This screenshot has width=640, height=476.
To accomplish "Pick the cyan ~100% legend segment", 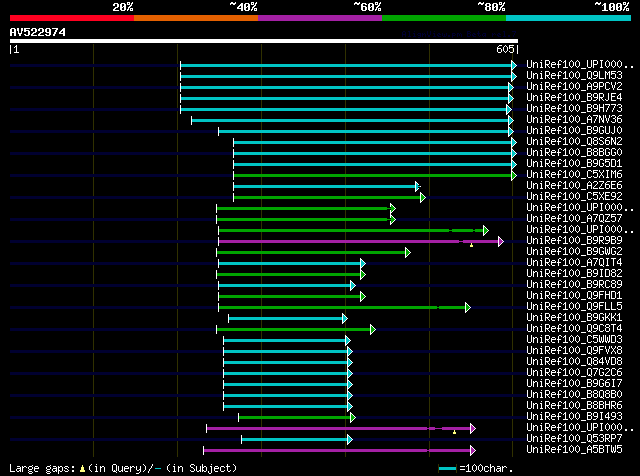I will (568, 18).
